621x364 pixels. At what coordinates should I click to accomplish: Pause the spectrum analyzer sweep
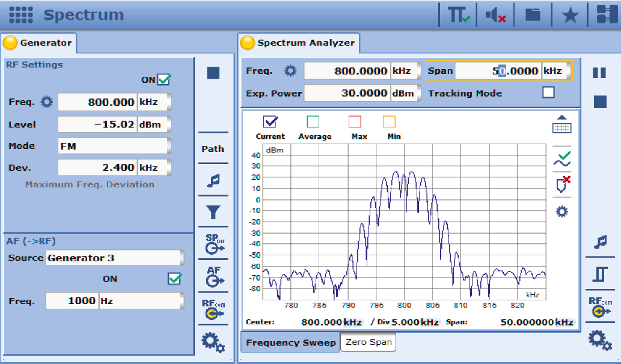tap(599, 73)
